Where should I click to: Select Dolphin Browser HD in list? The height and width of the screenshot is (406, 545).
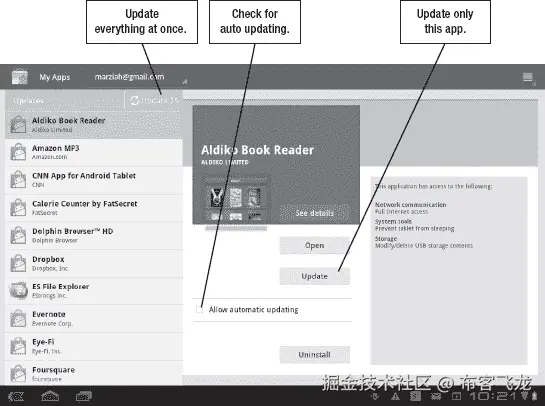click(94, 235)
